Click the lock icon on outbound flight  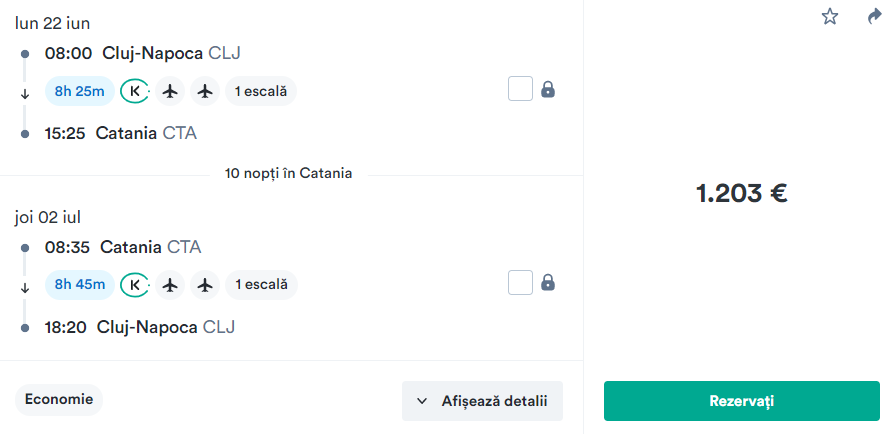(x=547, y=89)
